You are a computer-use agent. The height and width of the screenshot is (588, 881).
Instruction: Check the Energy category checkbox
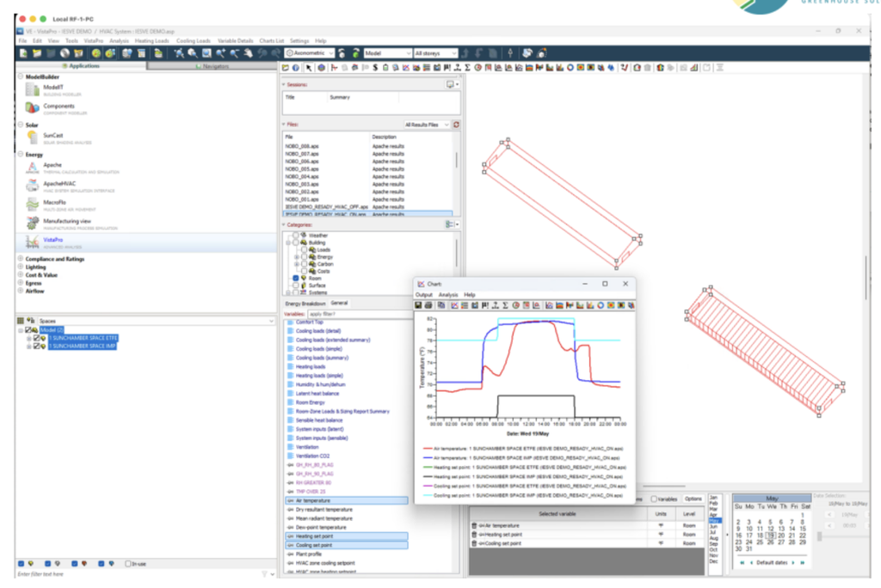(x=304, y=257)
